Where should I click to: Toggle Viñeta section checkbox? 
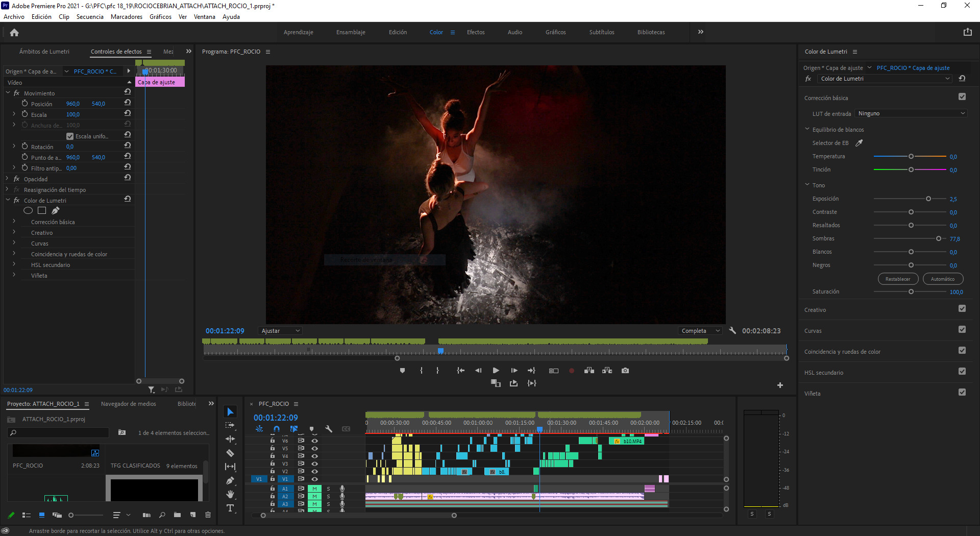[x=962, y=392]
